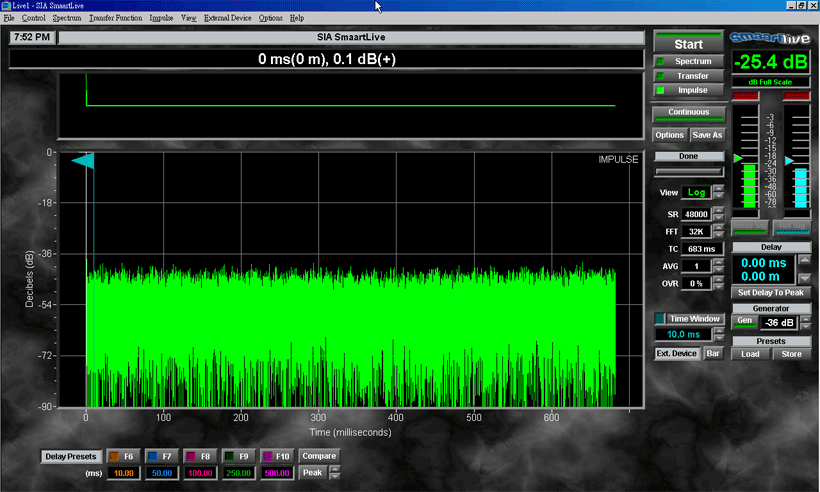
Task: Open the External Device menu
Action: 227,18
